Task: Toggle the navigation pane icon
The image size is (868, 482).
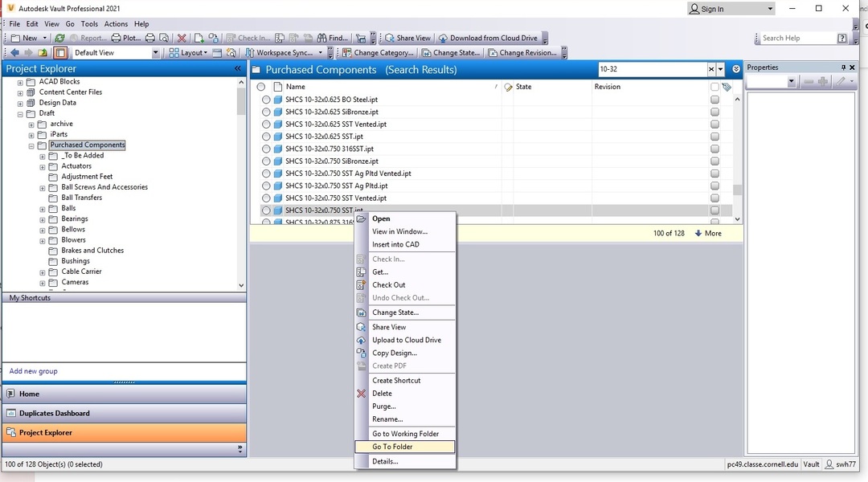Action: pos(59,52)
